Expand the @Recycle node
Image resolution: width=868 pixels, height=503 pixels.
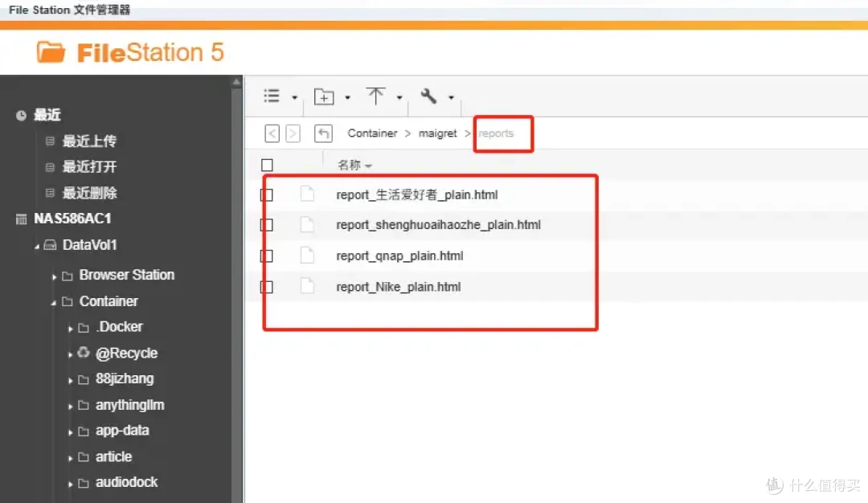(x=70, y=354)
